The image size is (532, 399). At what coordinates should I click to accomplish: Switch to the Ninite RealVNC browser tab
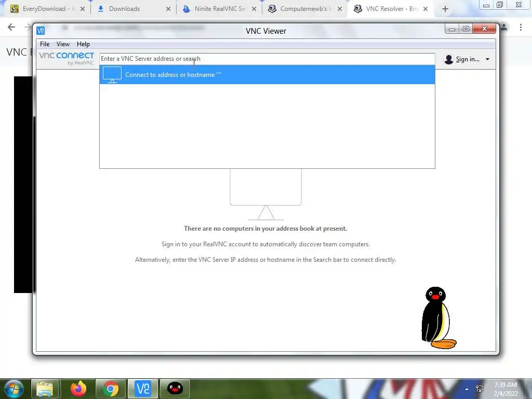(x=220, y=9)
